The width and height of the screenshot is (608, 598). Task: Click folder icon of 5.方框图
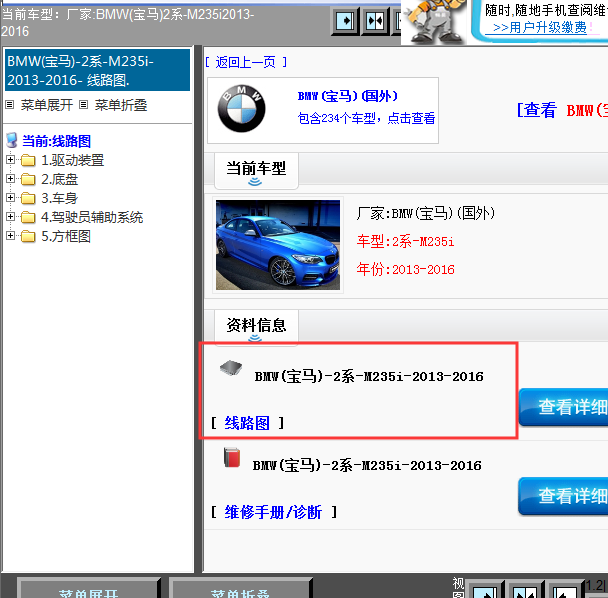[x=28, y=236]
